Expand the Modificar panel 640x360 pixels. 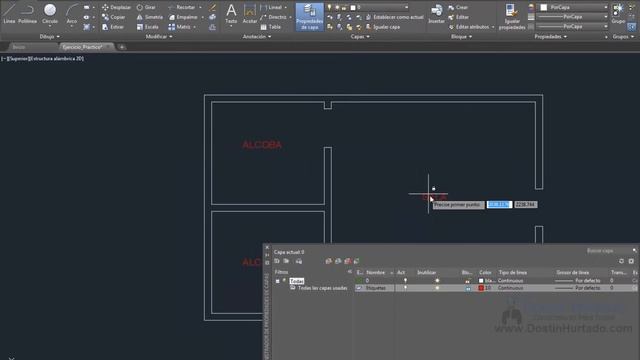159,37
